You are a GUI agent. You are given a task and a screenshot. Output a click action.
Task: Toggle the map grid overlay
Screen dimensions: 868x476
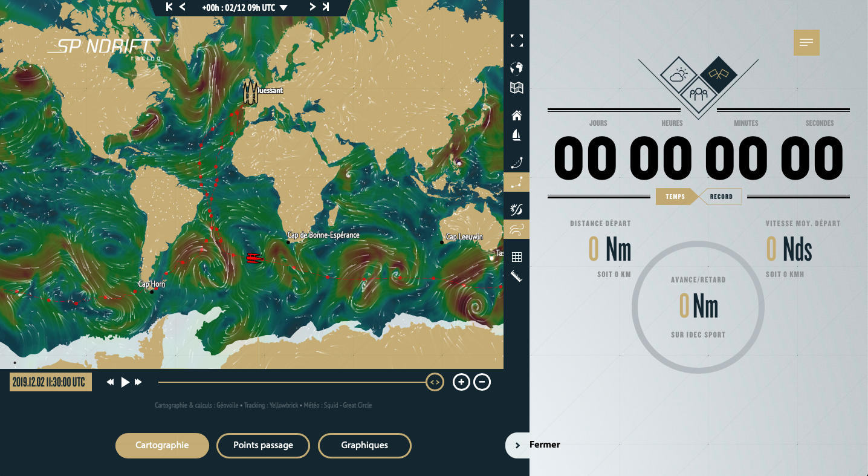[516, 257]
